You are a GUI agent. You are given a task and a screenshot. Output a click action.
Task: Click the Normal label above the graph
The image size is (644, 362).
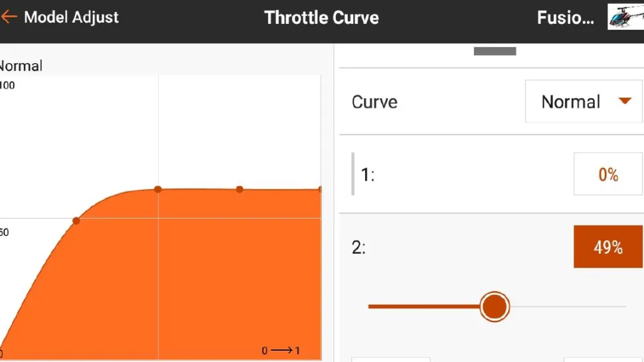coord(22,66)
